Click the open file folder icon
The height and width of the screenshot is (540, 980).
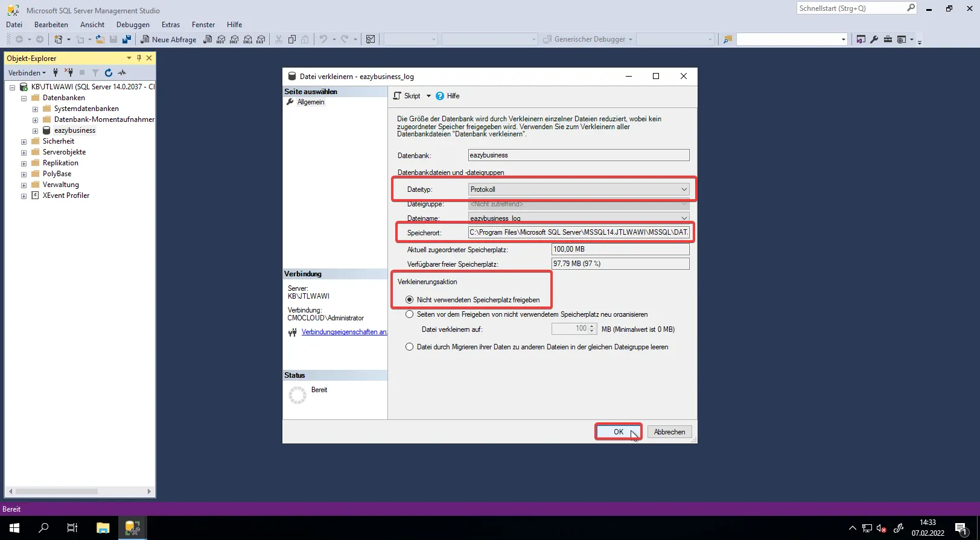(x=100, y=39)
